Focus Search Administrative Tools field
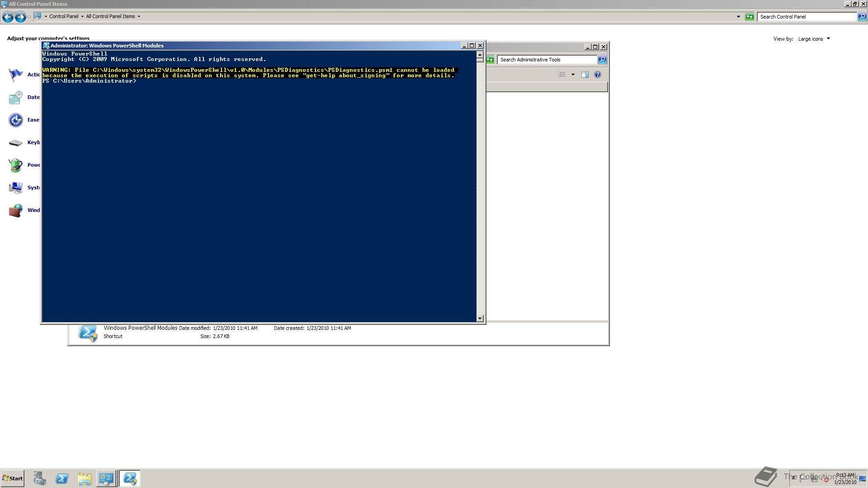This screenshot has height=488, width=868. (547, 60)
